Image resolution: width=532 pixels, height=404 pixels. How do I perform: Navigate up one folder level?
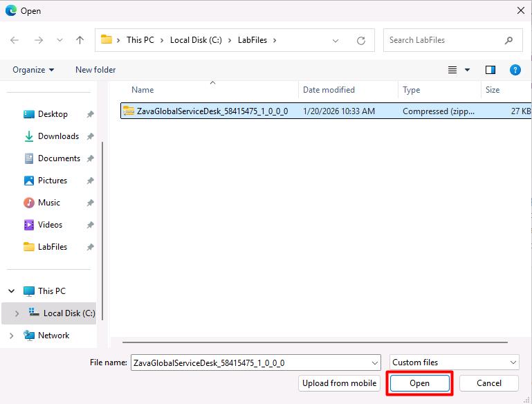pos(80,40)
